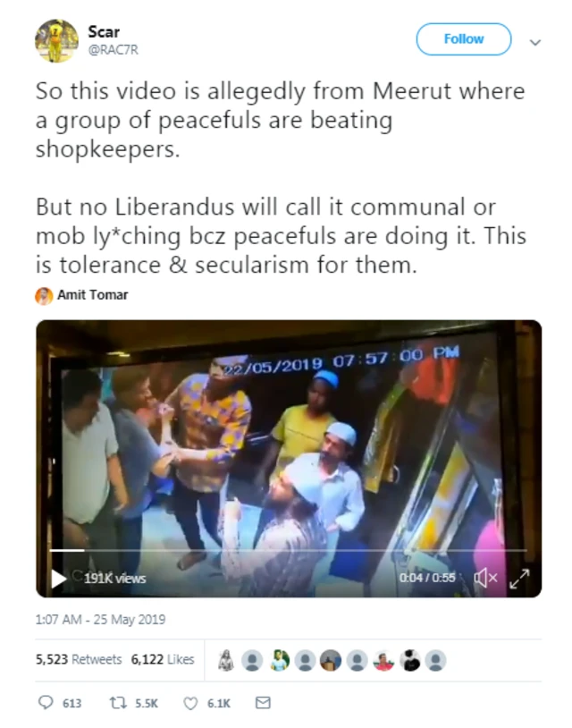View the 6,122 Likes list
Screen dimensions: 572x728
coord(163,659)
